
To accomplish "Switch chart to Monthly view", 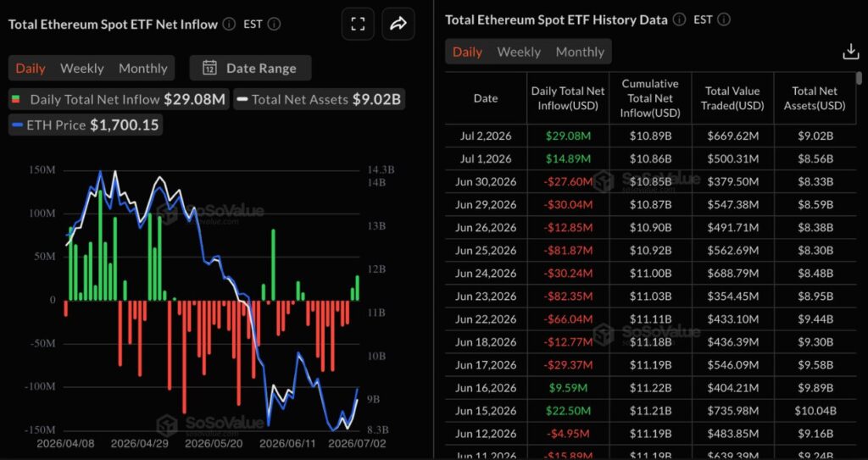I will click(x=142, y=68).
